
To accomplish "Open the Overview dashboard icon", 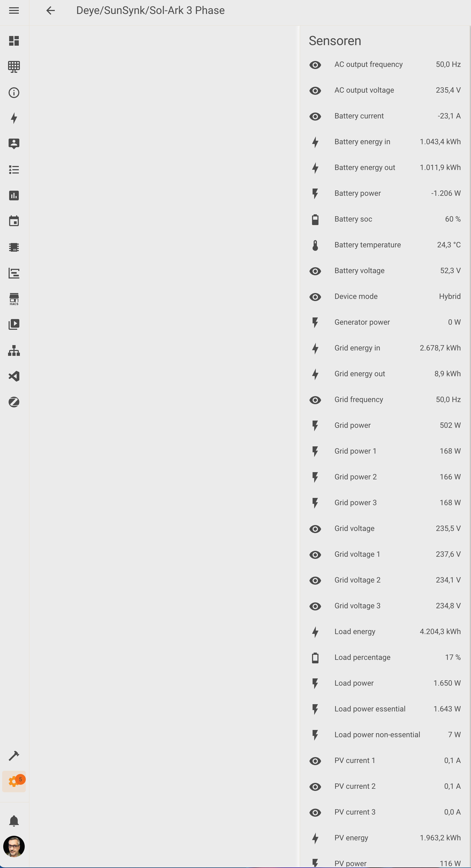I will 14,41.
